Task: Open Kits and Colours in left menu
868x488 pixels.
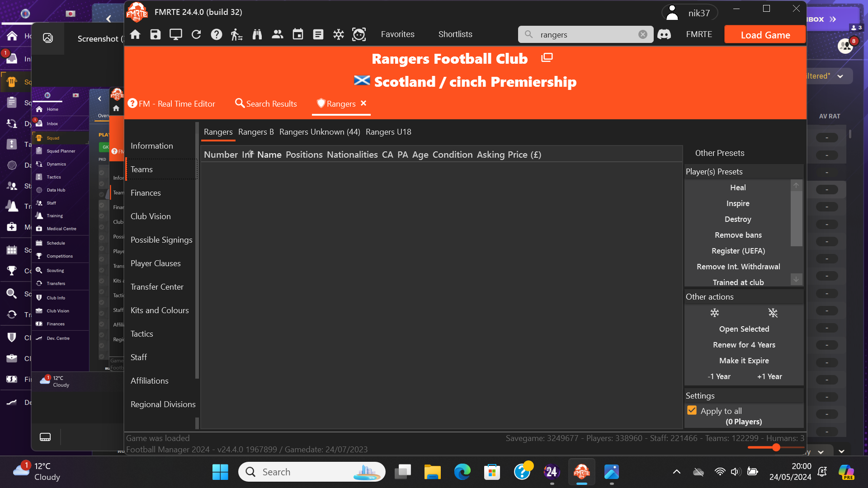Action: [x=160, y=310]
